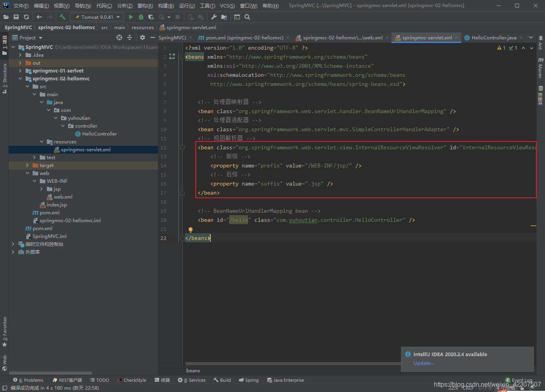Select HelloController in project tree

click(x=99, y=134)
